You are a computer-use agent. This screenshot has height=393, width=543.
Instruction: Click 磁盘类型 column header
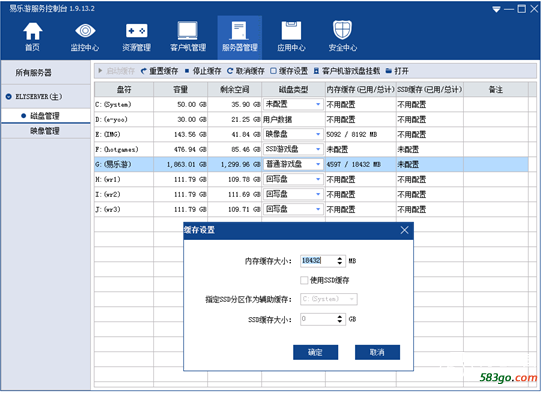click(293, 90)
